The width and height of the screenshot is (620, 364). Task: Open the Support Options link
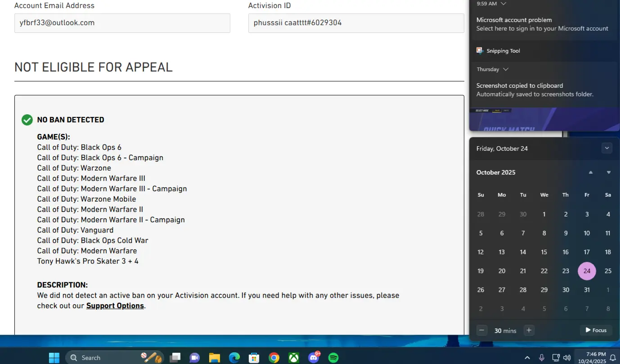115,306
